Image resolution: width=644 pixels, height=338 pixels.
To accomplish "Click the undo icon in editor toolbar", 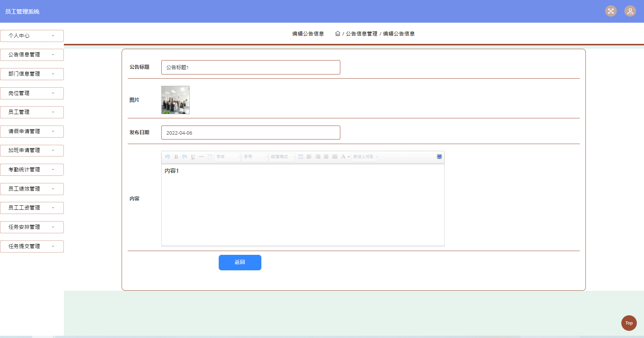I will click(167, 157).
